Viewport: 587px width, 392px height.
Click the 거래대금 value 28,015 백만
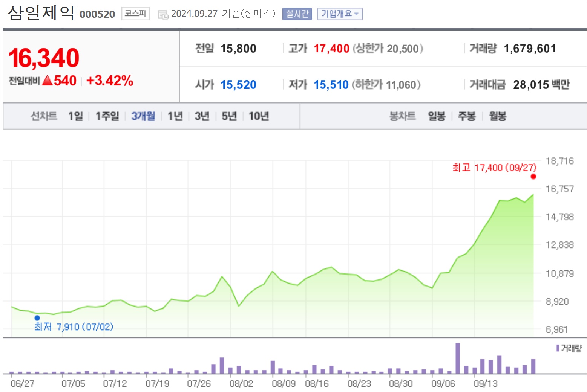click(541, 85)
